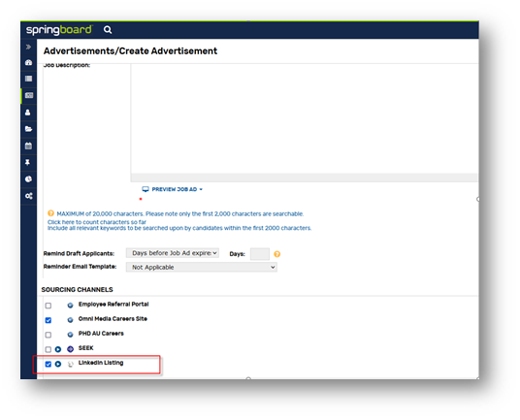The width and height of the screenshot is (520, 420).
Task: Open the pin sidebar icon
Action: pos(28,162)
